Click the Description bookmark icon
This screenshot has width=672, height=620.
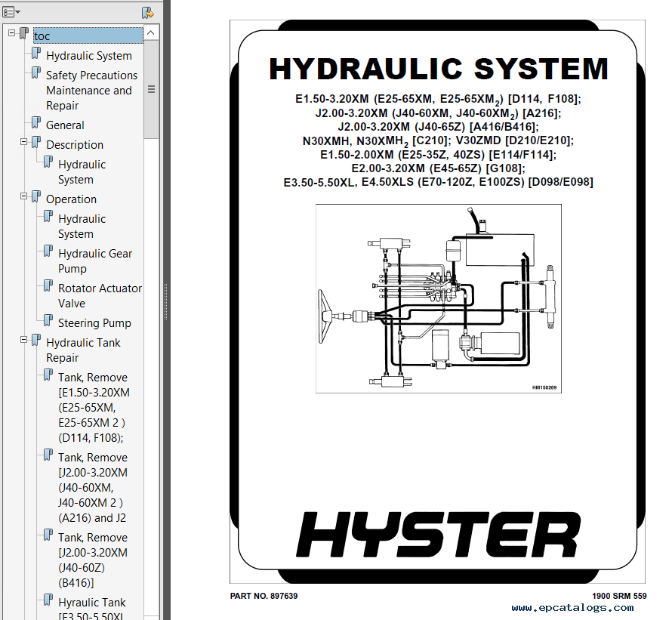[36, 142]
